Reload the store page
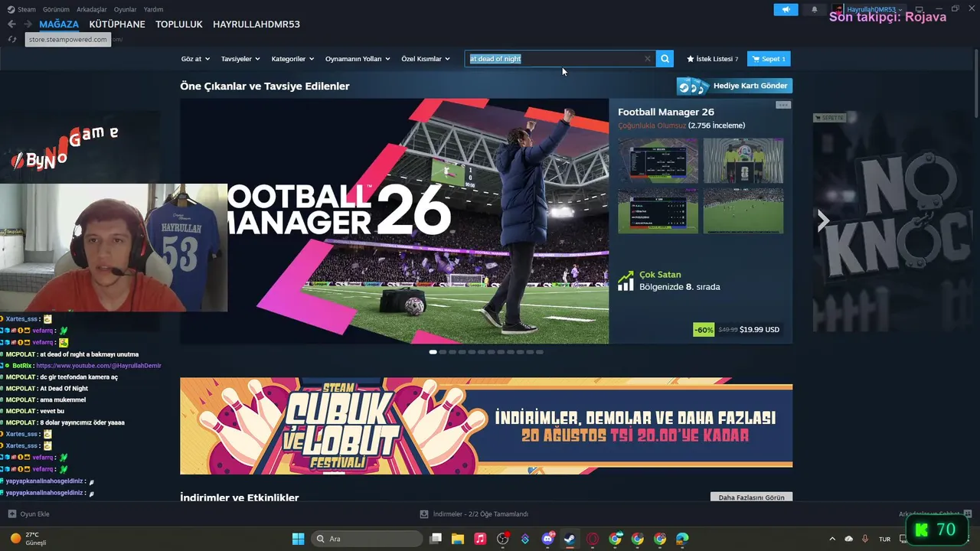The height and width of the screenshot is (551, 980). pos(12,39)
